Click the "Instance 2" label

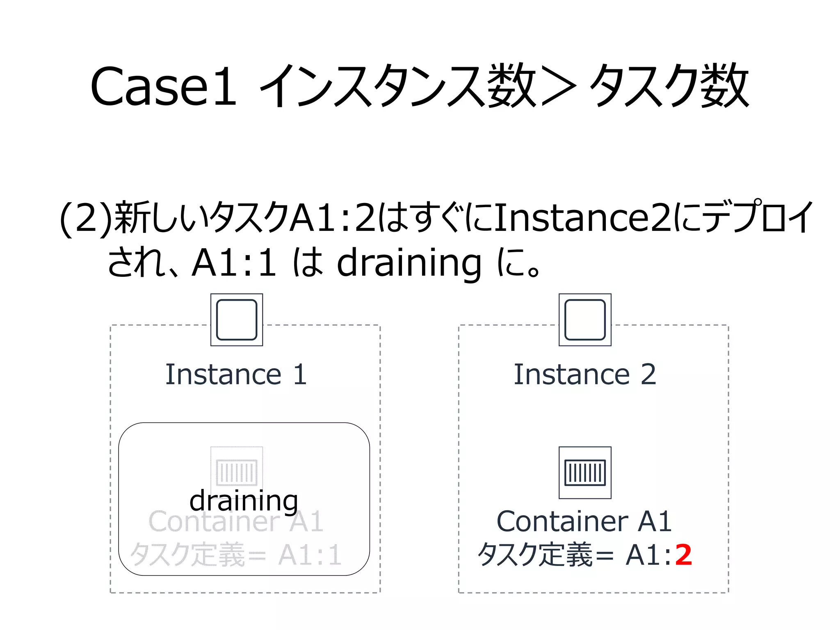[584, 374]
